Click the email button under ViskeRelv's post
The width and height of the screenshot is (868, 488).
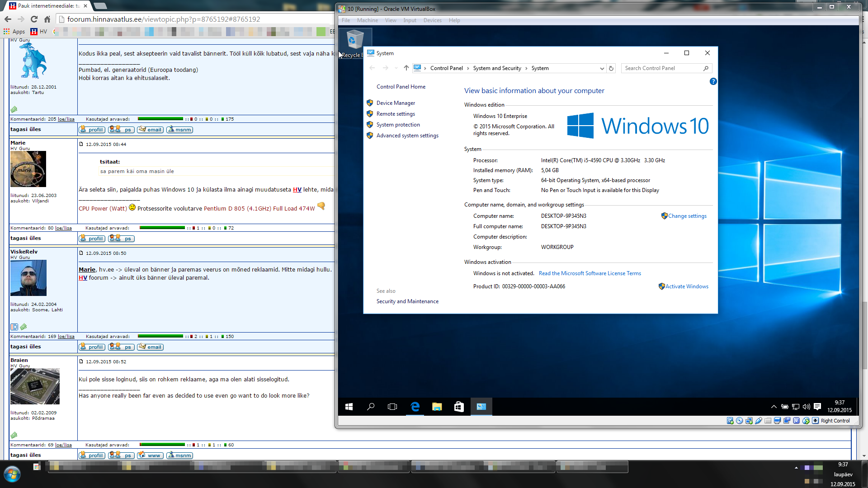coord(150,347)
